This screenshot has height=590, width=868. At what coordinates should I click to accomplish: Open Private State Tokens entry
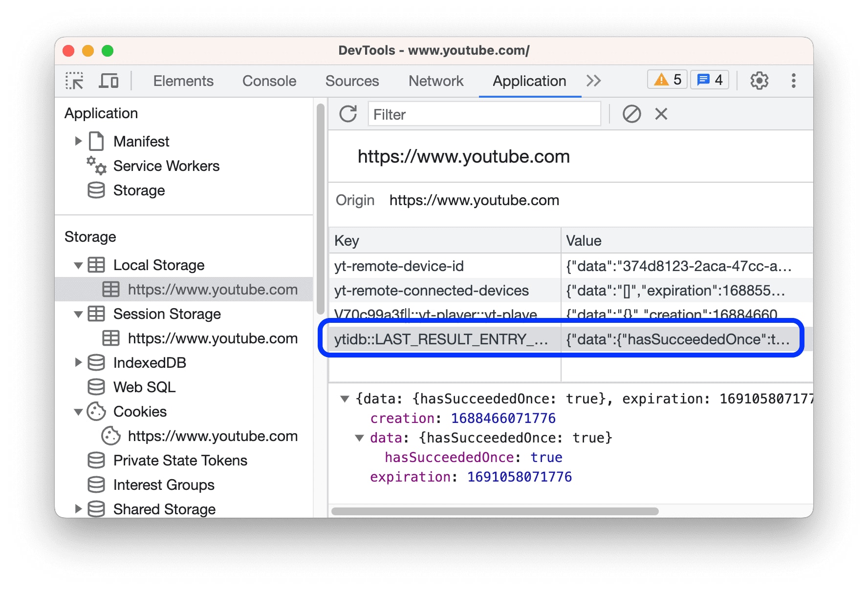[x=180, y=460]
